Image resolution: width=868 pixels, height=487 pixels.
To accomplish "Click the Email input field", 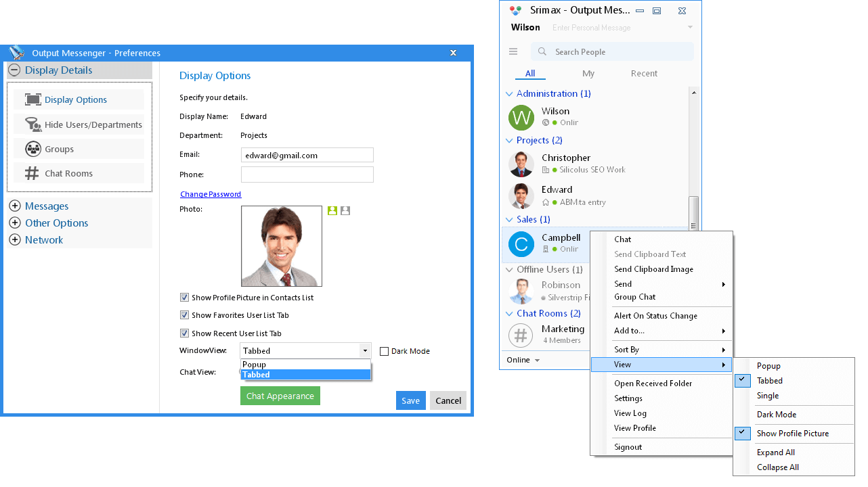I will 307,155.
